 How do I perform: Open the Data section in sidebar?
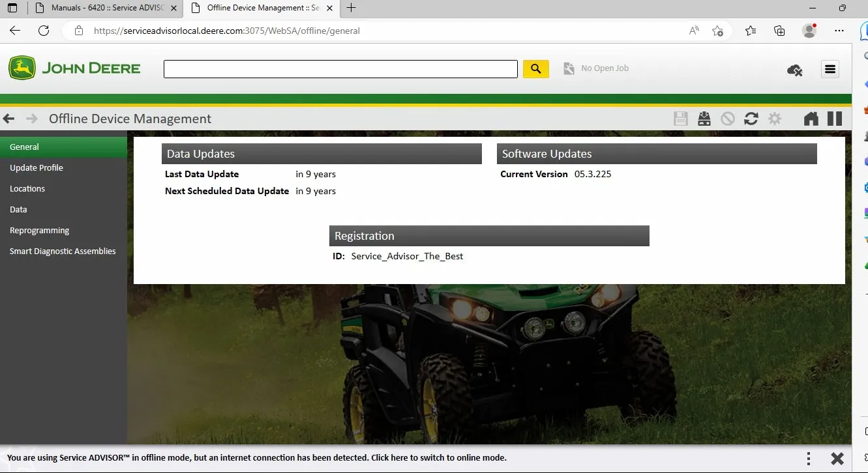pos(18,209)
